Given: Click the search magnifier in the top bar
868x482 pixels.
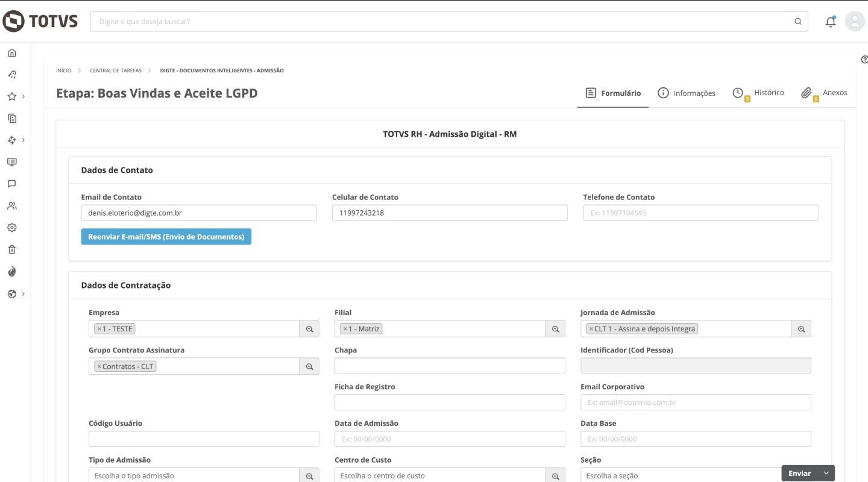Looking at the screenshot, I should pyautogui.click(x=797, y=22).
